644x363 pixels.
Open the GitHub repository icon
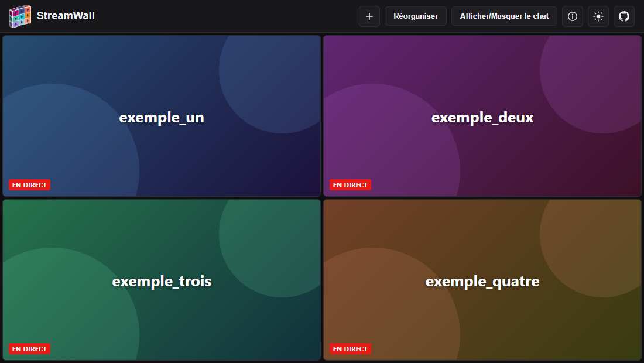click(624, 16)
